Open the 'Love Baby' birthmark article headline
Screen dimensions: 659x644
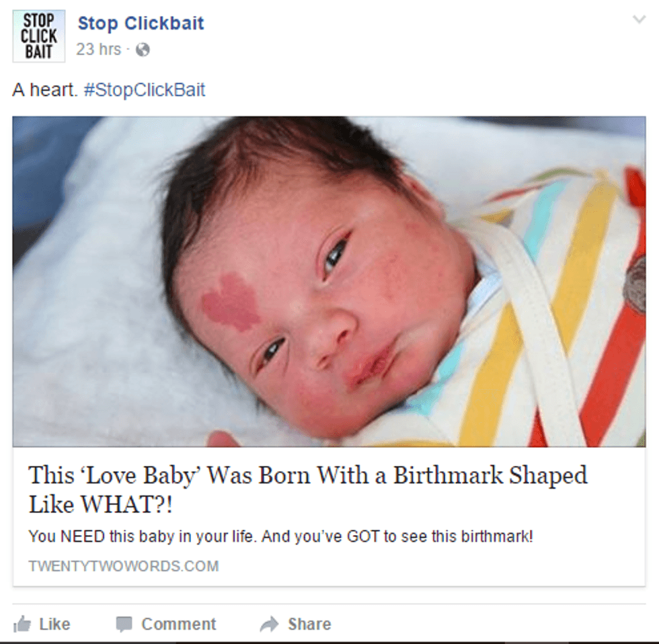[308, 489]
